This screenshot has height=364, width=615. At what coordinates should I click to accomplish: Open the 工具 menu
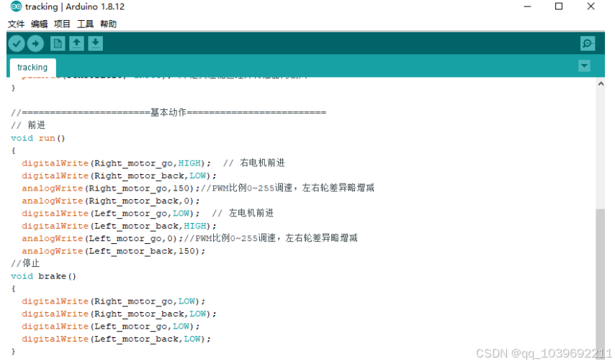(85, 24)
